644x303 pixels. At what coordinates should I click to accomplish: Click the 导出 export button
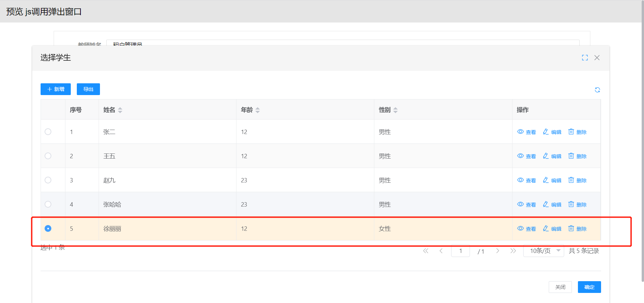click(x=88, y=89)
